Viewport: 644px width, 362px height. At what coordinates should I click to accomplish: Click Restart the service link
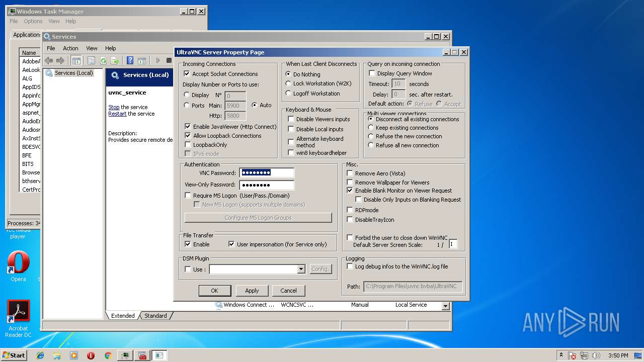pos(117,114)
